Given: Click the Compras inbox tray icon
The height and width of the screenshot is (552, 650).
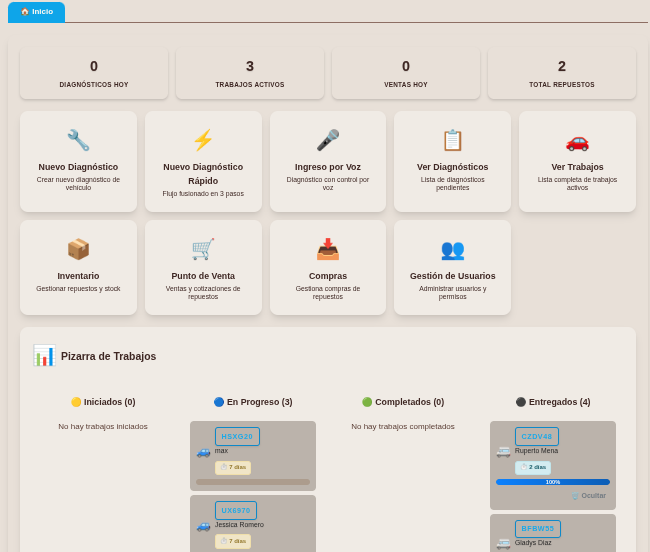Looking at the screenshot, I should 328,249.
